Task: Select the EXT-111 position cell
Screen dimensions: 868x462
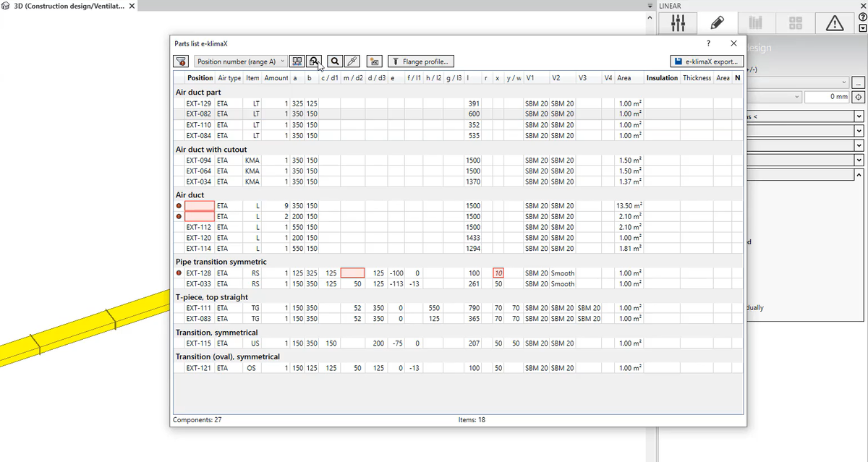Action: coord(199,308)
